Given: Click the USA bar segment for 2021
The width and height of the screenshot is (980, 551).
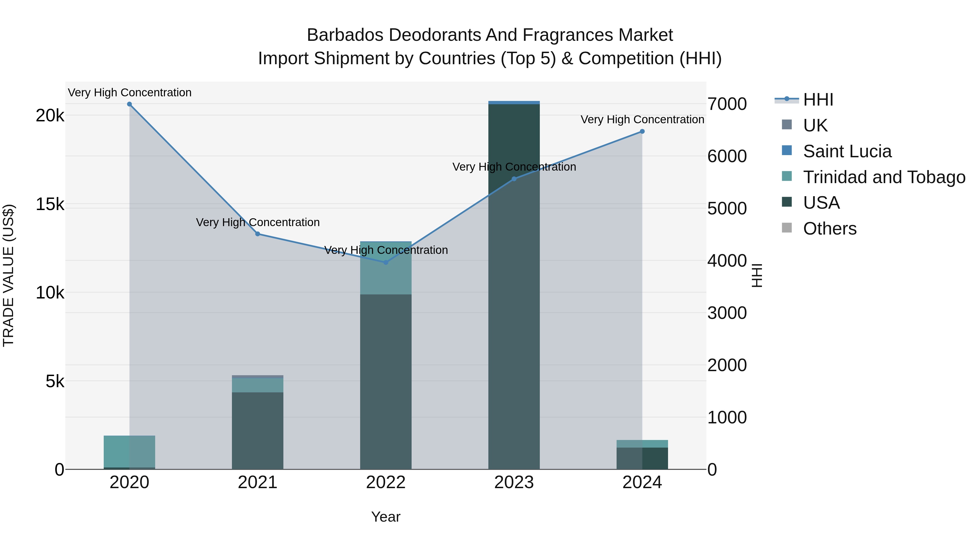Looking at the screenshot, I should 258,431.
